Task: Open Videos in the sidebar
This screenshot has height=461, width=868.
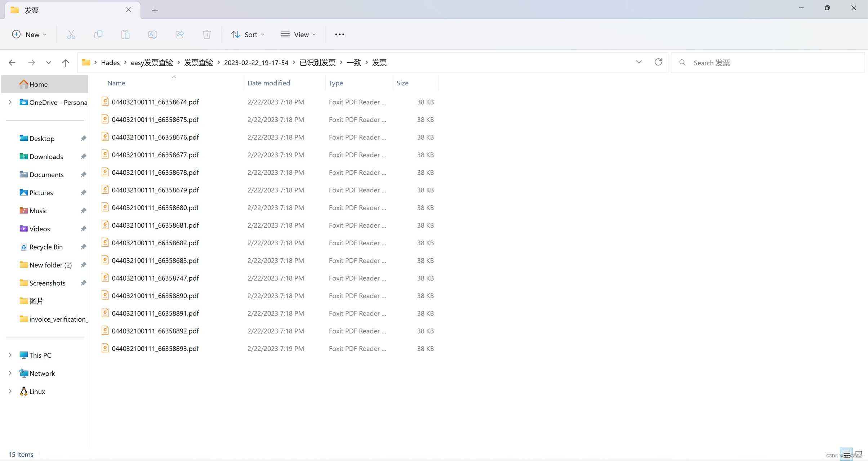Action: 39,229
